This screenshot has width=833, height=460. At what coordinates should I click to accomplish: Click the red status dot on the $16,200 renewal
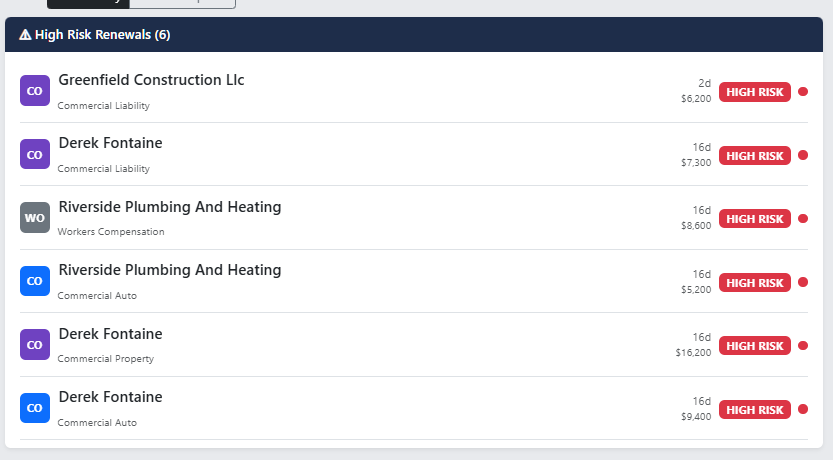803,346
